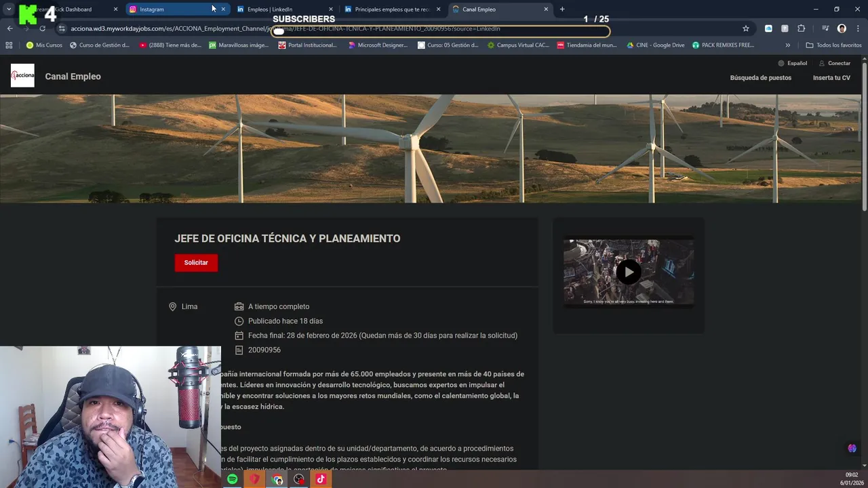The image size is (868, 488).
Task: Open Búsqueda de puestos link
Action: pyautogui.click(x=760, y=78)
